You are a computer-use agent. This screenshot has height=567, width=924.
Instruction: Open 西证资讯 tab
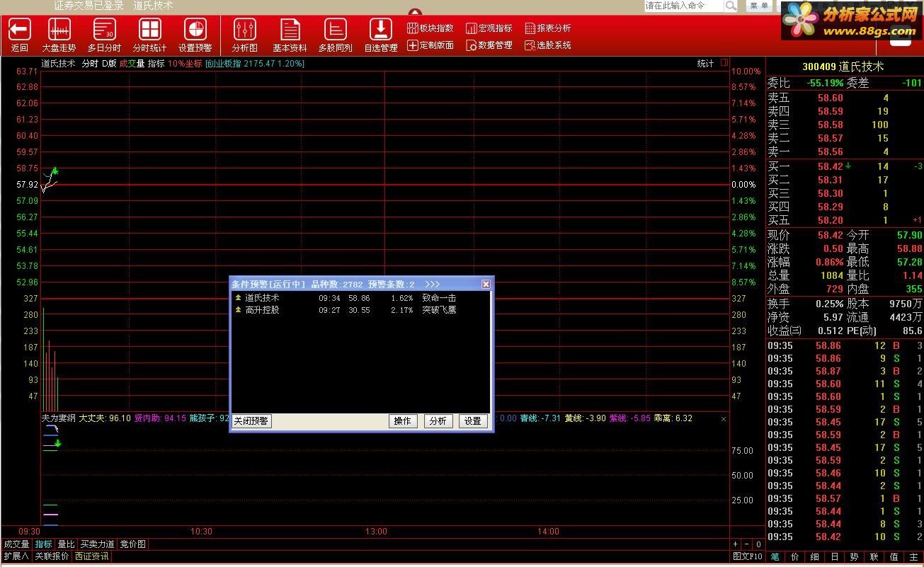point(92,556)
